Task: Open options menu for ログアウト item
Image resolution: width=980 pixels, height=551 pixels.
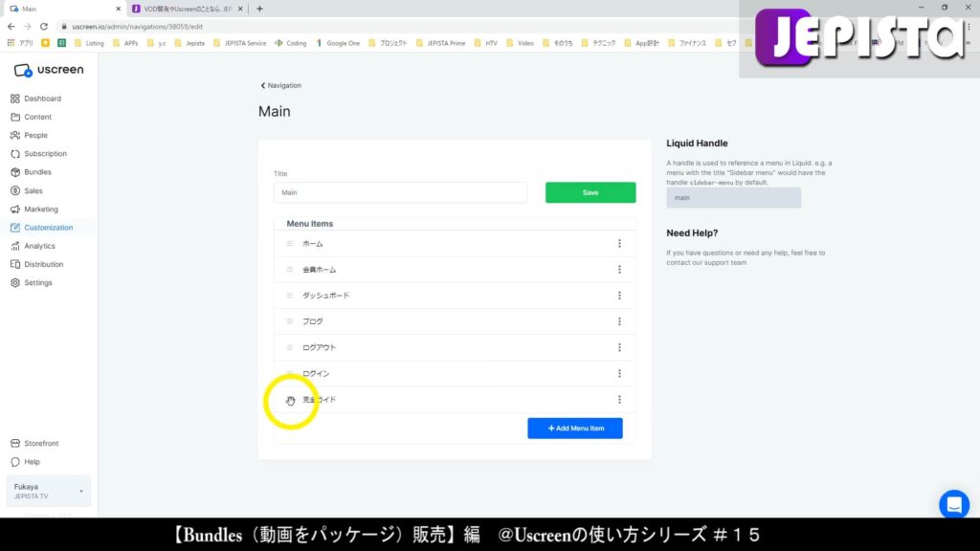Action: click(619, 347)
